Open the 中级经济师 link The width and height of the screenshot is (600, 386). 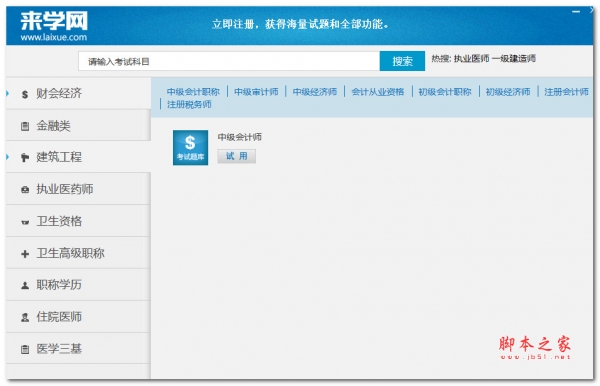(x=315, y=92)
